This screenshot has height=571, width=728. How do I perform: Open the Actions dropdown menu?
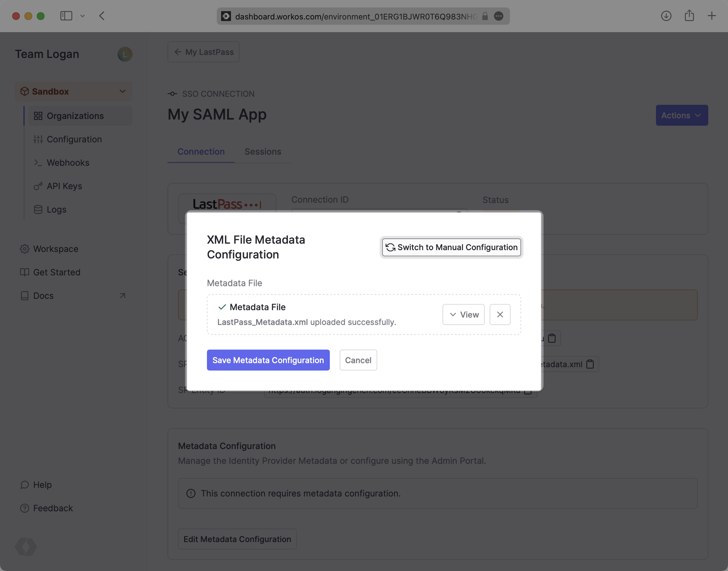pyautogui.click(x=682, y=115)
